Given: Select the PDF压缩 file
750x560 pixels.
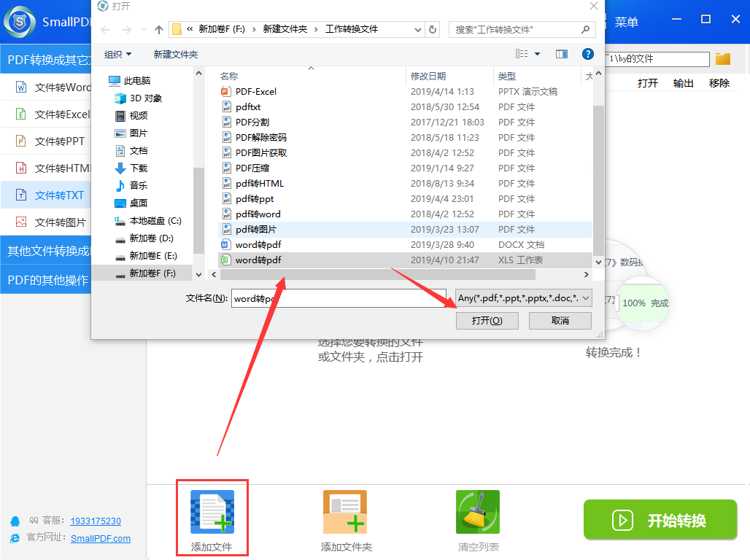Looking at the screenshot, I should [x=405, y=168].
